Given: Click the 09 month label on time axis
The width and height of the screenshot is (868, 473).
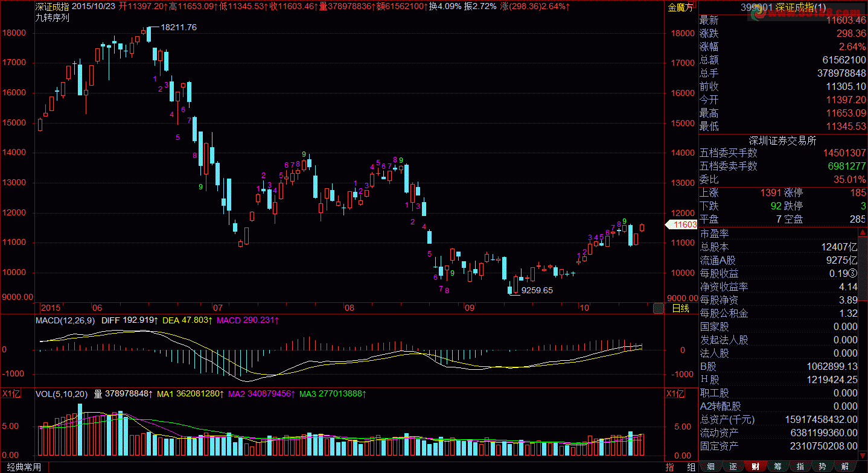Looking at the screenshot, I should 469,308.
